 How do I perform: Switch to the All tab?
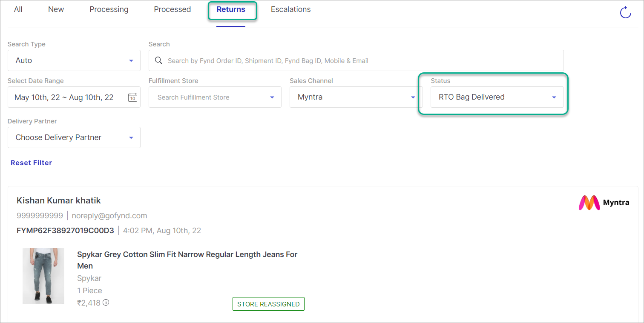(18, 9)
